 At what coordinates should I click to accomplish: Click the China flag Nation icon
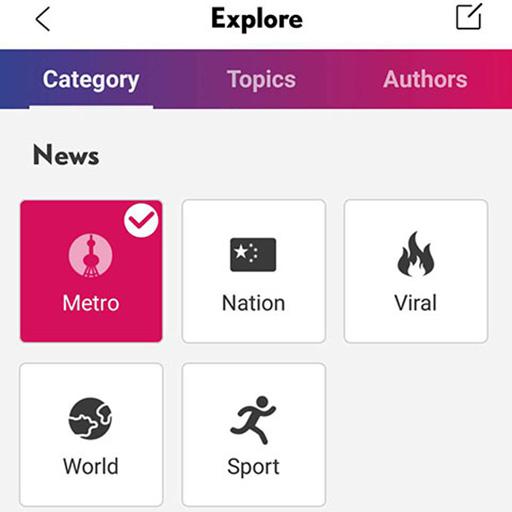253,255
